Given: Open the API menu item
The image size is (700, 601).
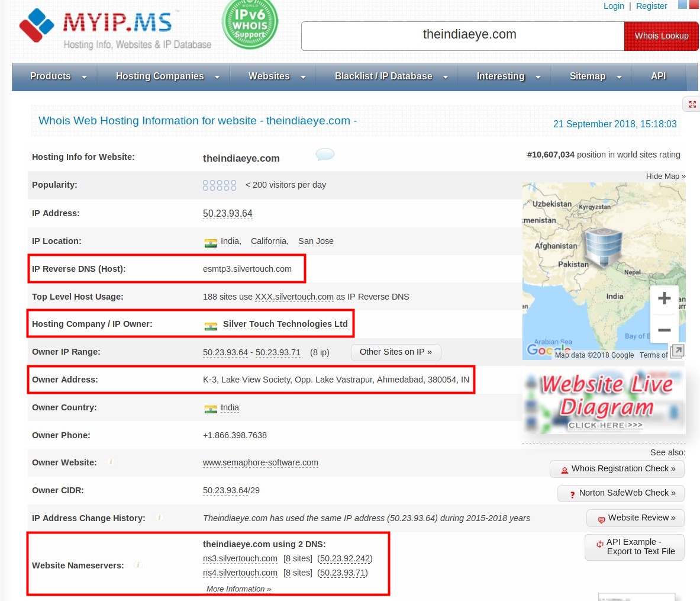Looking at the screenshot, I should click(659, 76).
